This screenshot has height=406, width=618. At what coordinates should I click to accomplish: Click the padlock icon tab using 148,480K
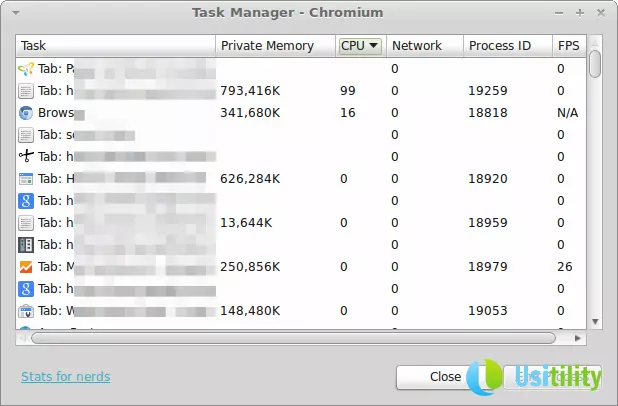point(26,311)
